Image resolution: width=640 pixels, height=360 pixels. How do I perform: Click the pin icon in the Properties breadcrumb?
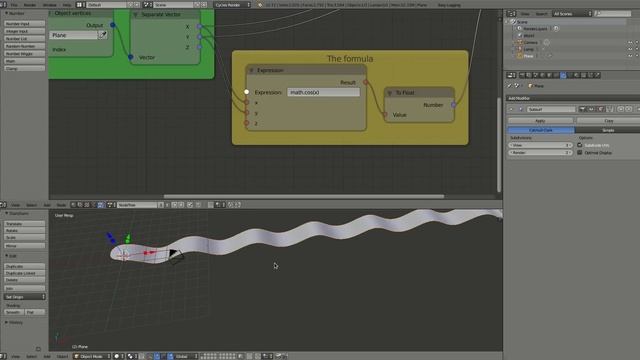click(509, 86)
